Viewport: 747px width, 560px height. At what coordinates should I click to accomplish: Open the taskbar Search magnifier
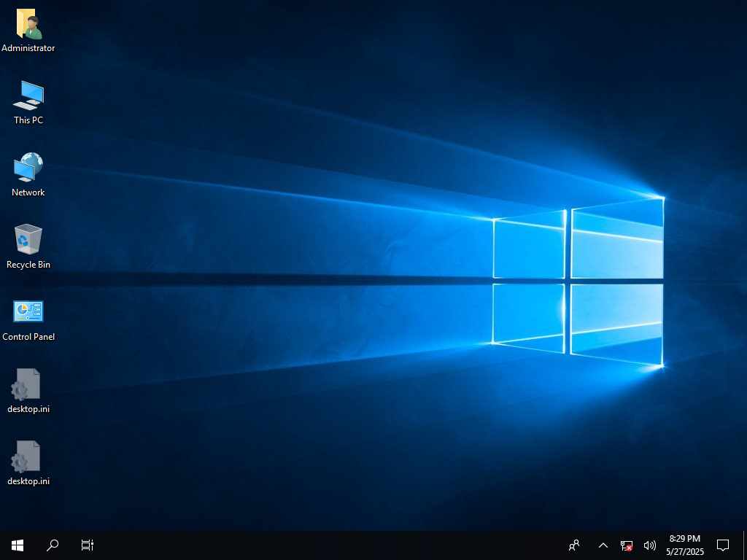tap(53, 545)
